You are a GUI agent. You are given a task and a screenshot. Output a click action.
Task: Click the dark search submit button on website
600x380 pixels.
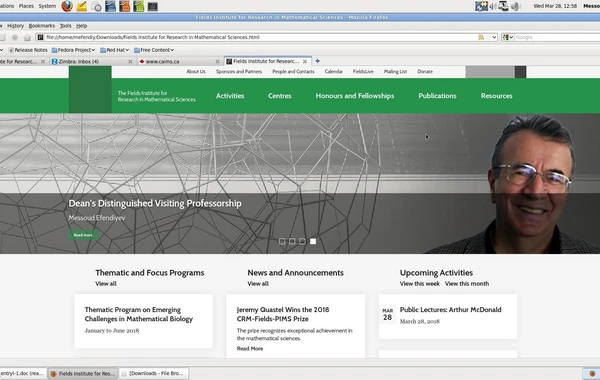520,72
